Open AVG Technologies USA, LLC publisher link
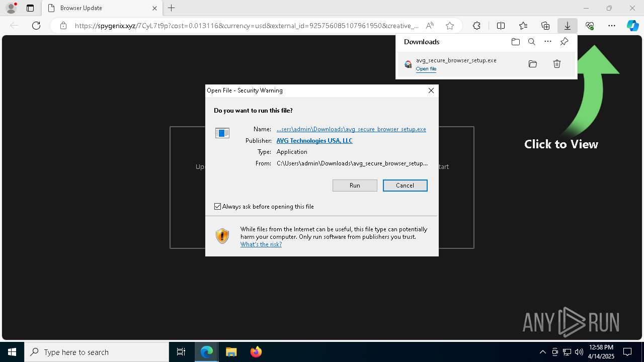Viewport: 644px width, 362px height. click(x=314, y=141)
